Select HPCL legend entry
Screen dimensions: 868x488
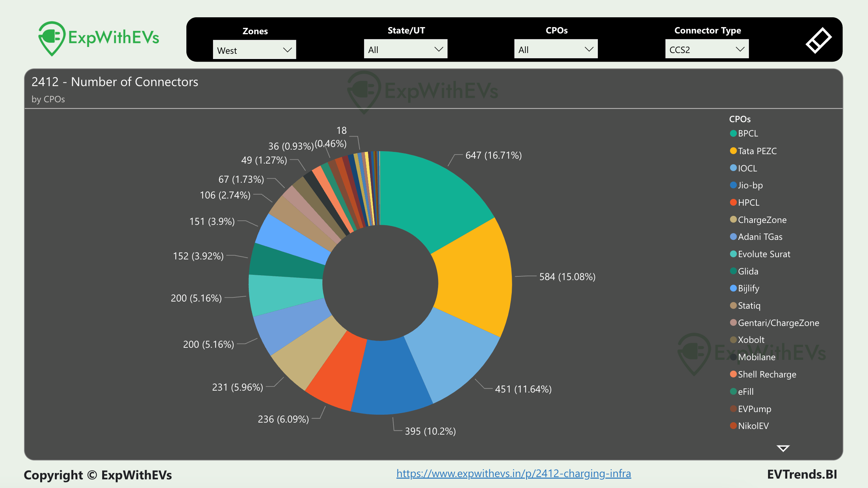click(745, 202)
